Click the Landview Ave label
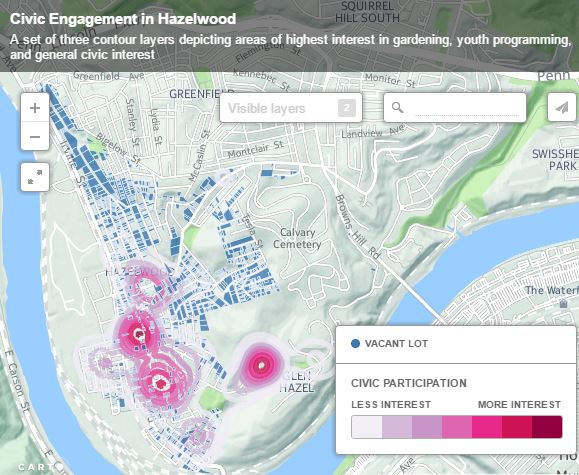Screen dimensions: 579x475 pos(373,130)
